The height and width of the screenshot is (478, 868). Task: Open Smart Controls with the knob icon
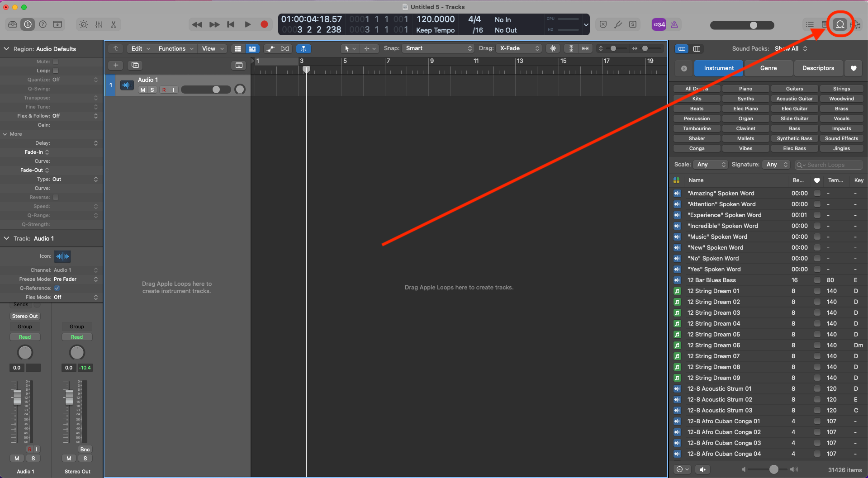tap(83, 24)
